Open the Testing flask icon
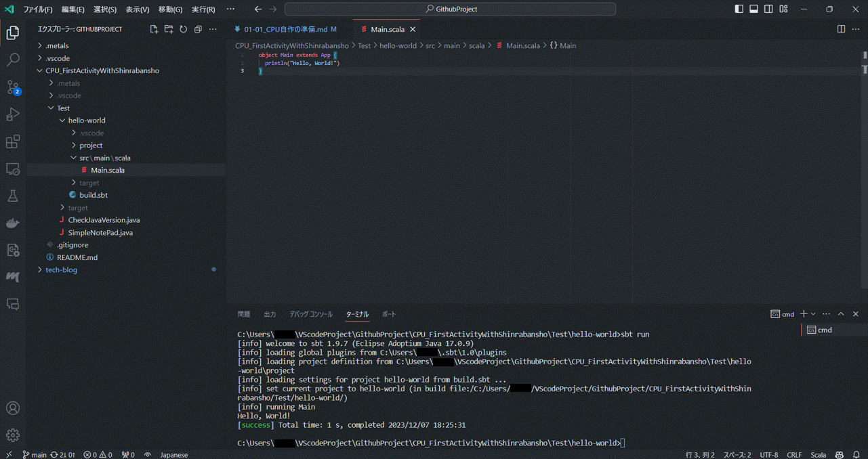This screenshot has width=868, height=459. (x=13, y=196)
